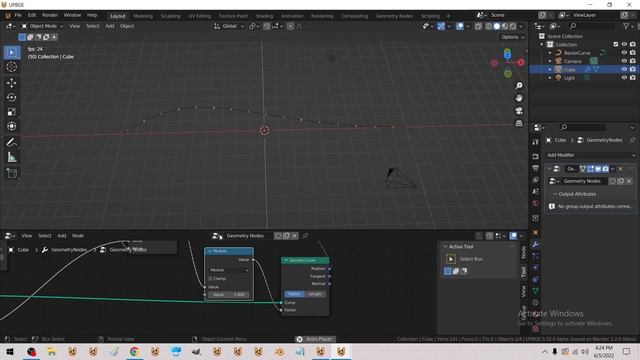Select the Camera object in outliner
The image size is (640, 360).
pos(572,61)
